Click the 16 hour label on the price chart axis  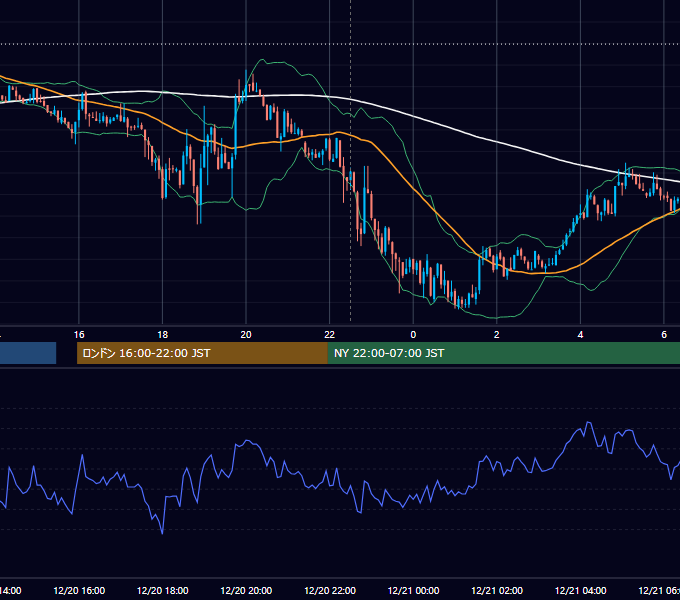click(x=79, y=335)
